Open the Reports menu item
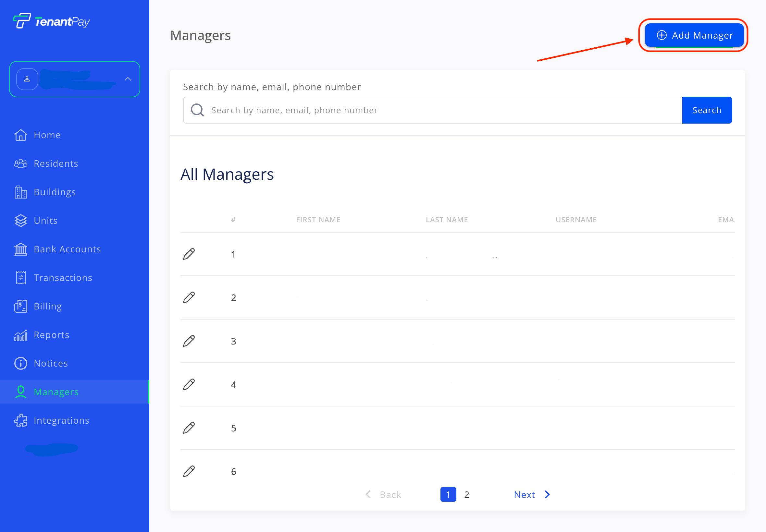 point(51,335)
